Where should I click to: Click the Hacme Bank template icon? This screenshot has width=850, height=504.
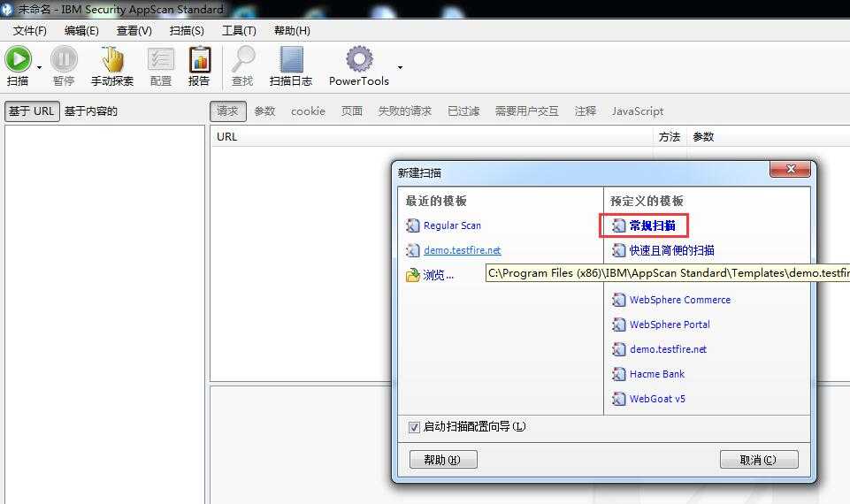click(619, 374)
